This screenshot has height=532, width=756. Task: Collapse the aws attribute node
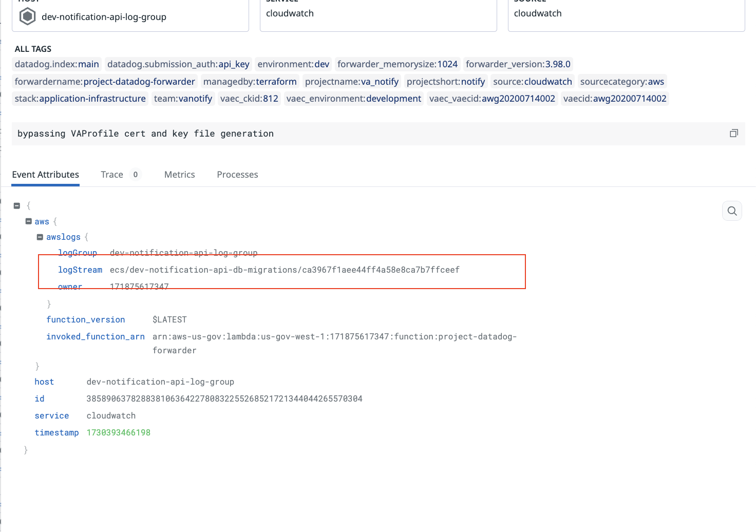pyautogui.click(x=29, y=221)
